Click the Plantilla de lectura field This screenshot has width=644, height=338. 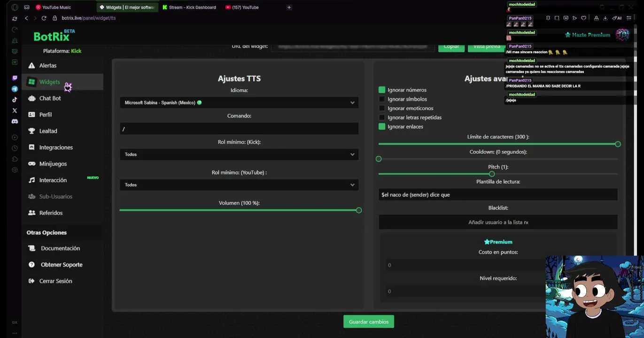pos(498,195)
